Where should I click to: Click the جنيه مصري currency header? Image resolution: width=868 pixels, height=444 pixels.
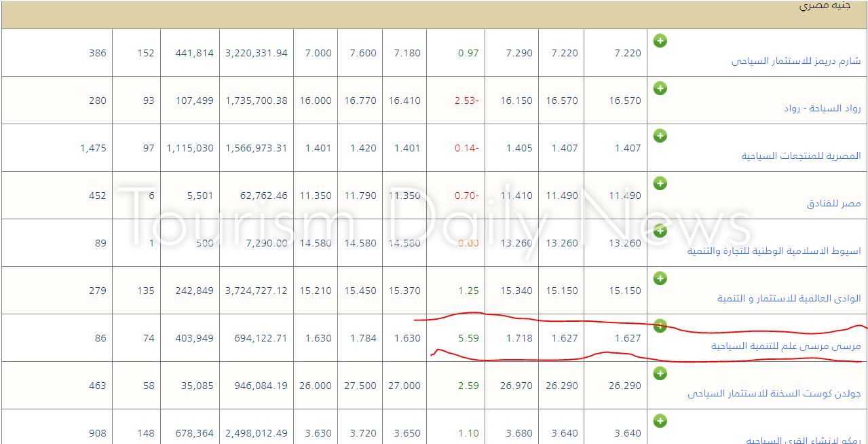829,6
